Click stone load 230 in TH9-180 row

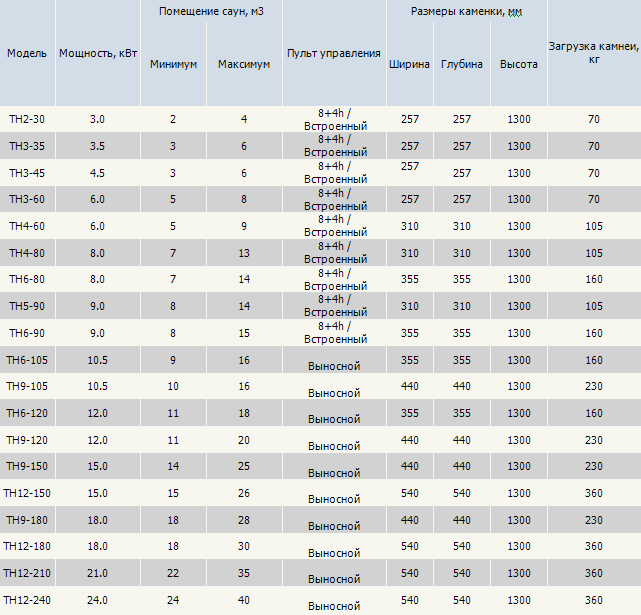(x=594, y=520)
